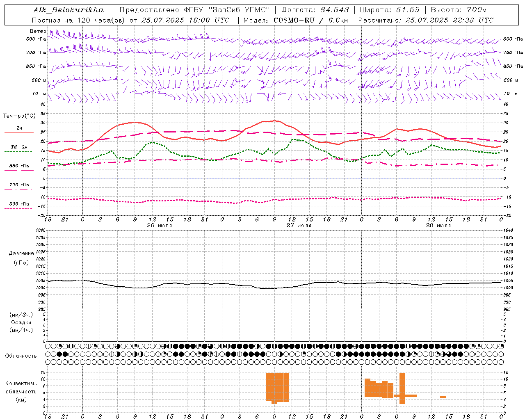Image resolution: width=525 pixels, height=420 pixels.
Task: Click the '850 гПа' temperature legend entry
Action: (x=19, y=166)
